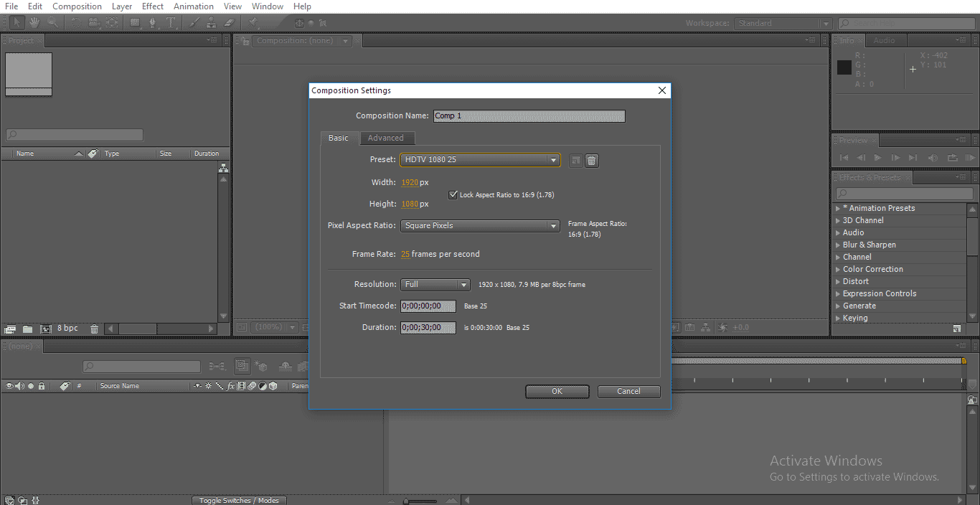
Task: Toggle the lock column icon in the timeline
Action: click(x=42, y=386)
